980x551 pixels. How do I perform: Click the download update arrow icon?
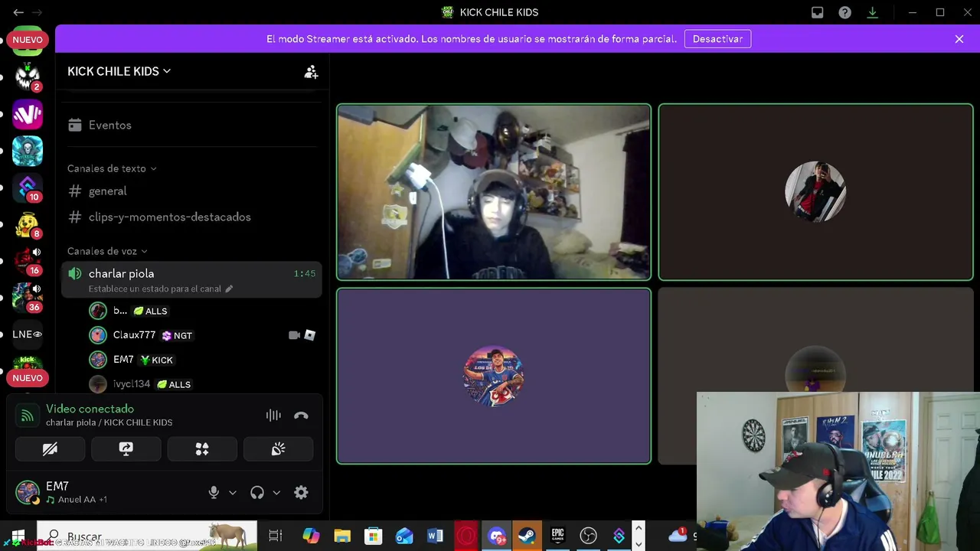coord(872,12)
